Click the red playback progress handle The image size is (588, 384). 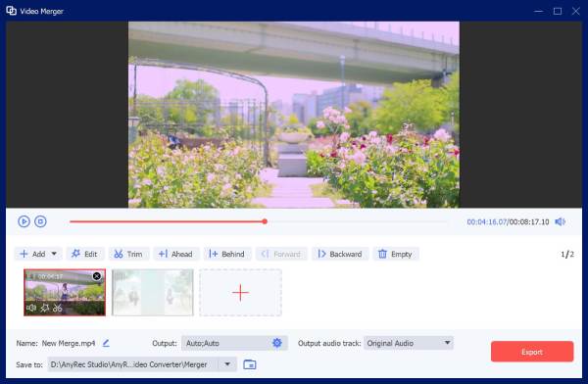click(265, 221)
